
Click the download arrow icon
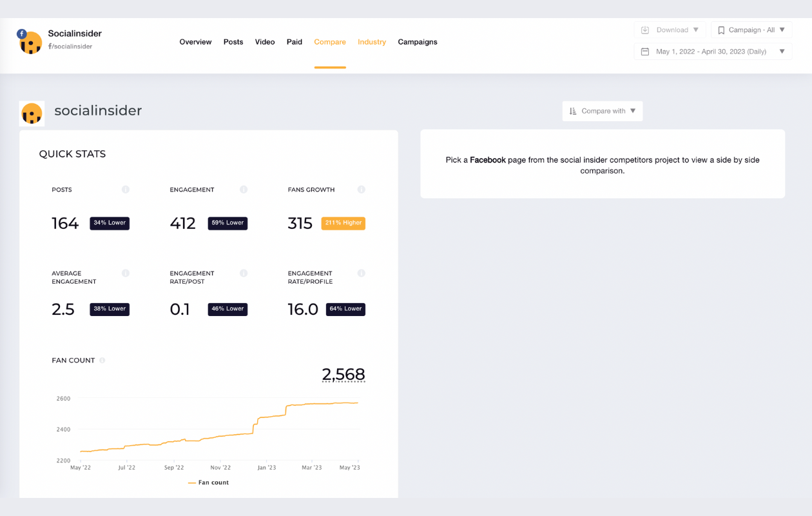645,30
